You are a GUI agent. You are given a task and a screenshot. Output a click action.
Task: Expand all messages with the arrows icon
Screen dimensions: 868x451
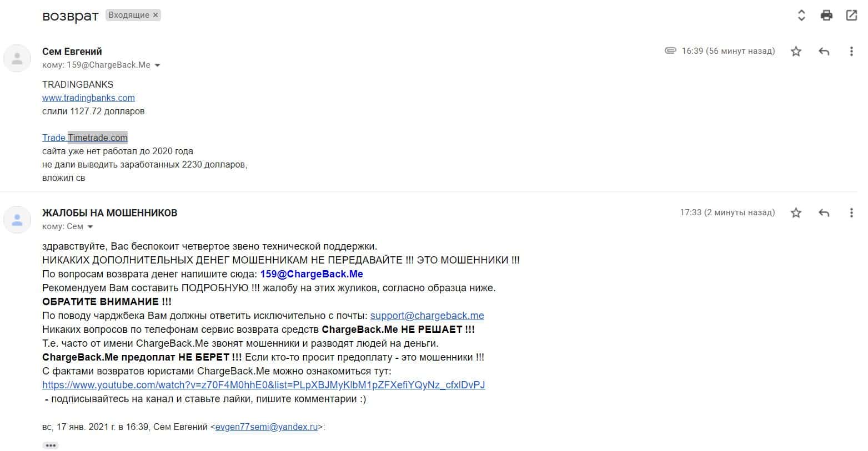tap(801, 16)
